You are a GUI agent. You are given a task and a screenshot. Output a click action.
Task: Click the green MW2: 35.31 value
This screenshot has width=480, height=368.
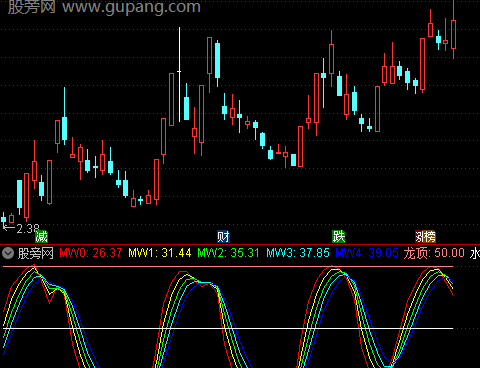click(x=228, y=253)
